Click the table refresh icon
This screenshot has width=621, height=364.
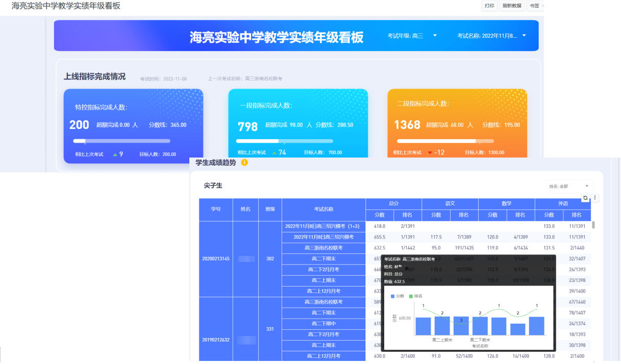click(585, 198)
